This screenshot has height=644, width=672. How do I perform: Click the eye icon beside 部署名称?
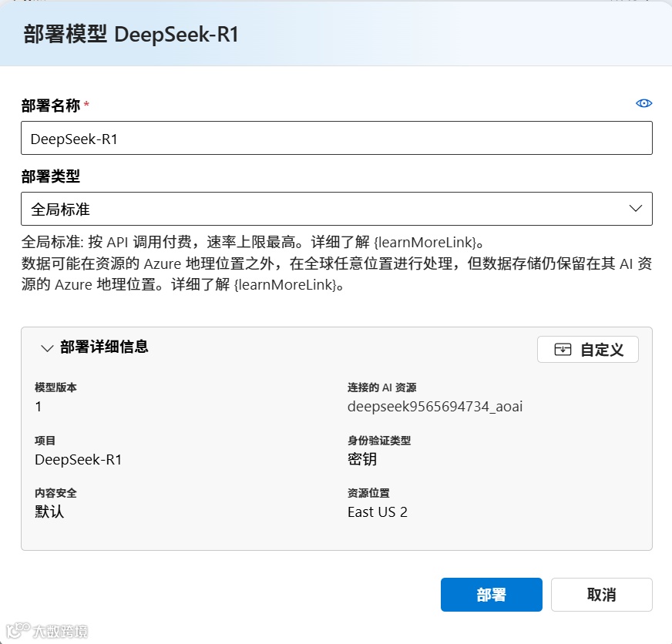pos(643,103)
